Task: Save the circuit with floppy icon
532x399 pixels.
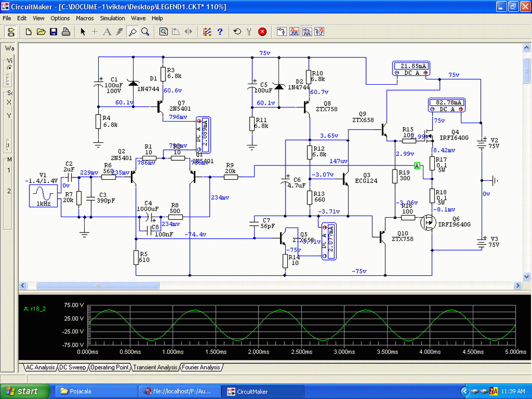Action: coord(54,32)
